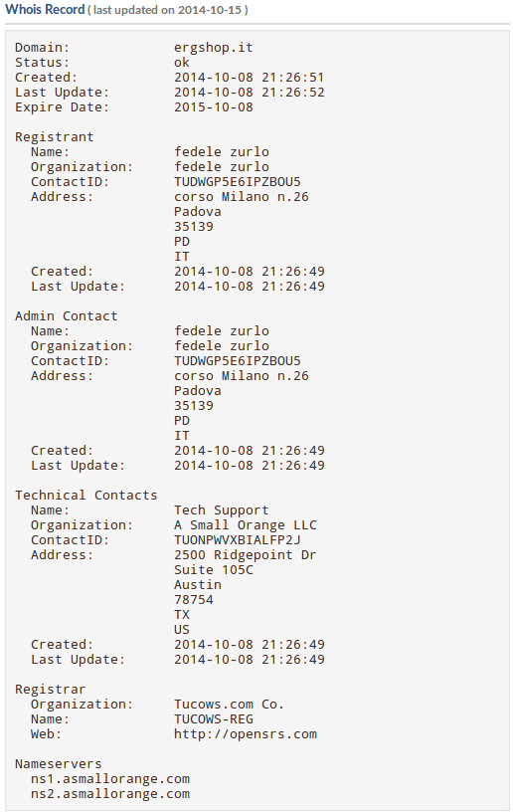Click the A Small Orange LLC organization
Screen dimensions: 513x812
tap(246, 525)
